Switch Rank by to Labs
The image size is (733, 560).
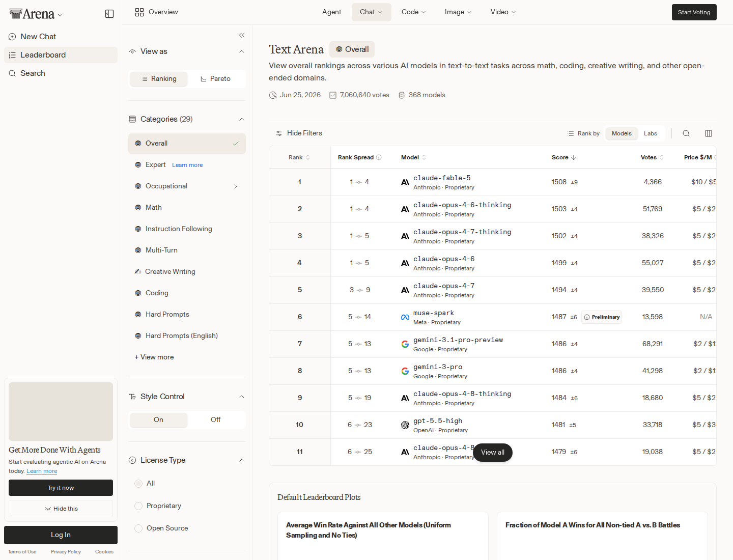(x=651, y=133)
